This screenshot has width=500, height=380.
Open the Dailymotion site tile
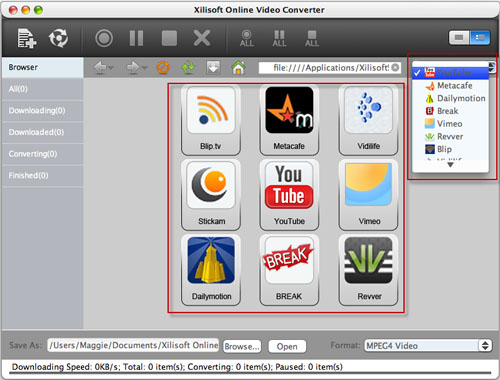click(x=211, y=270)
